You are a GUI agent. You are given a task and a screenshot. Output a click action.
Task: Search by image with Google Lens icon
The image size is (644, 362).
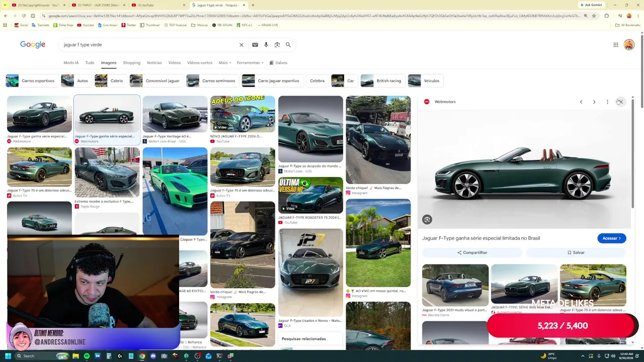coord(277,45)
